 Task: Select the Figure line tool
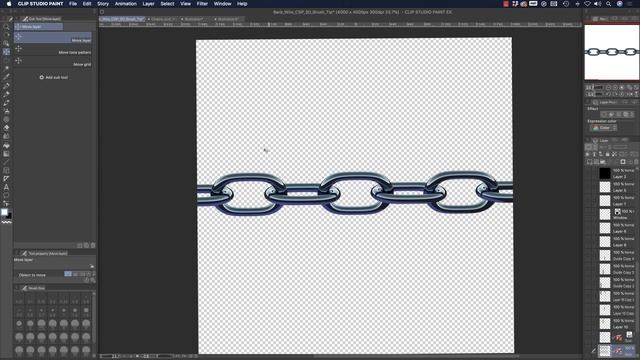point(6,162)
